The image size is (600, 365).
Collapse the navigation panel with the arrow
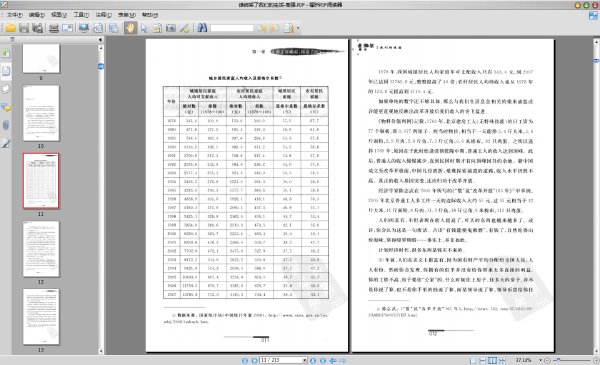[x=100, y=40]
